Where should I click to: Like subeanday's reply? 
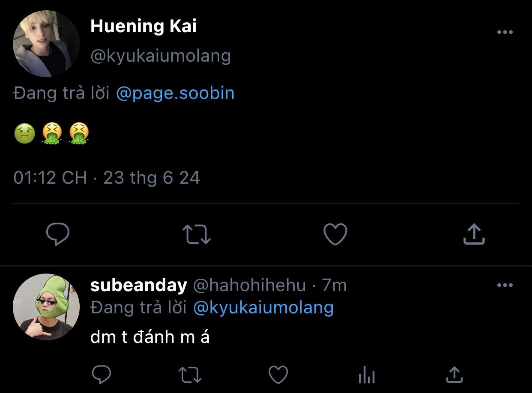coord(278,375)
